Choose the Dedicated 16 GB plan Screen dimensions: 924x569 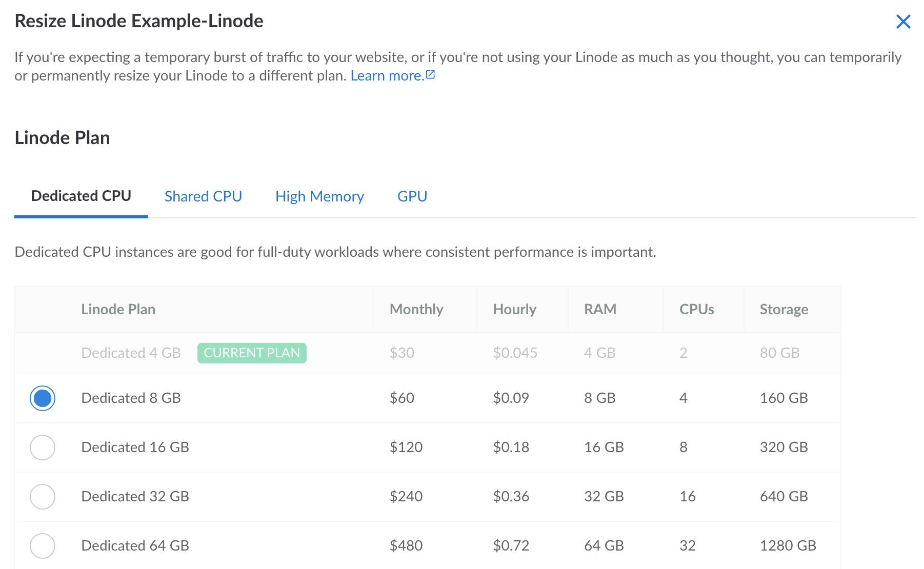pos(43,447)
